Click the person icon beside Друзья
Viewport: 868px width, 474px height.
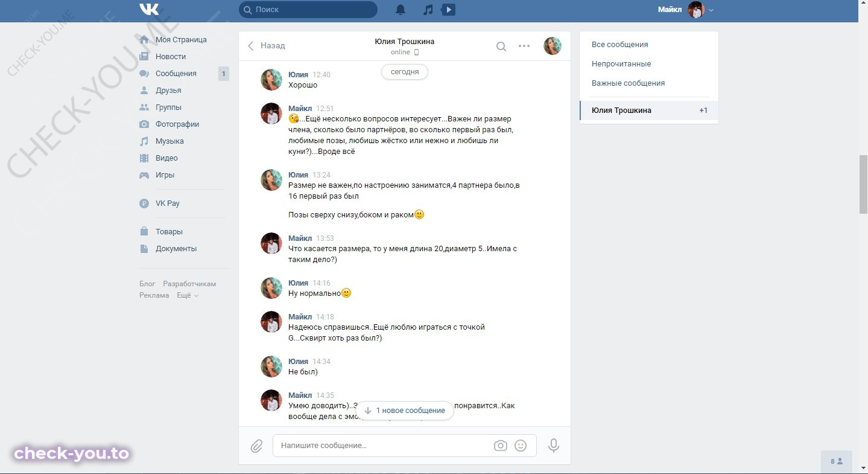[144, 91]
